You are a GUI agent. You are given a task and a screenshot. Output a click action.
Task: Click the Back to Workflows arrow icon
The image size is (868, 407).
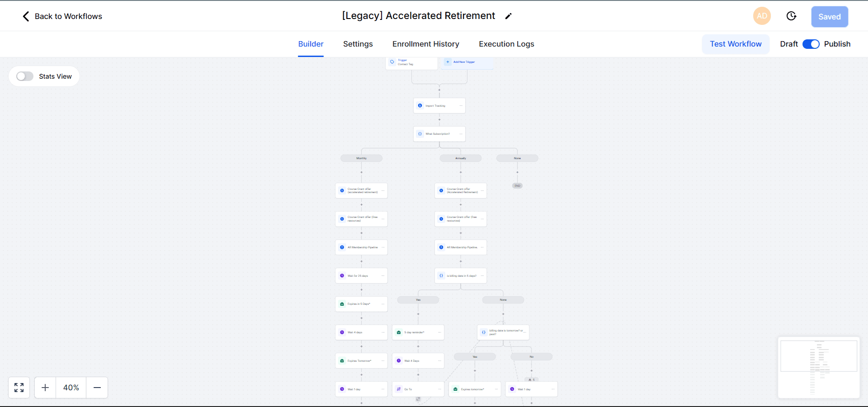click(x=26, y=16)
